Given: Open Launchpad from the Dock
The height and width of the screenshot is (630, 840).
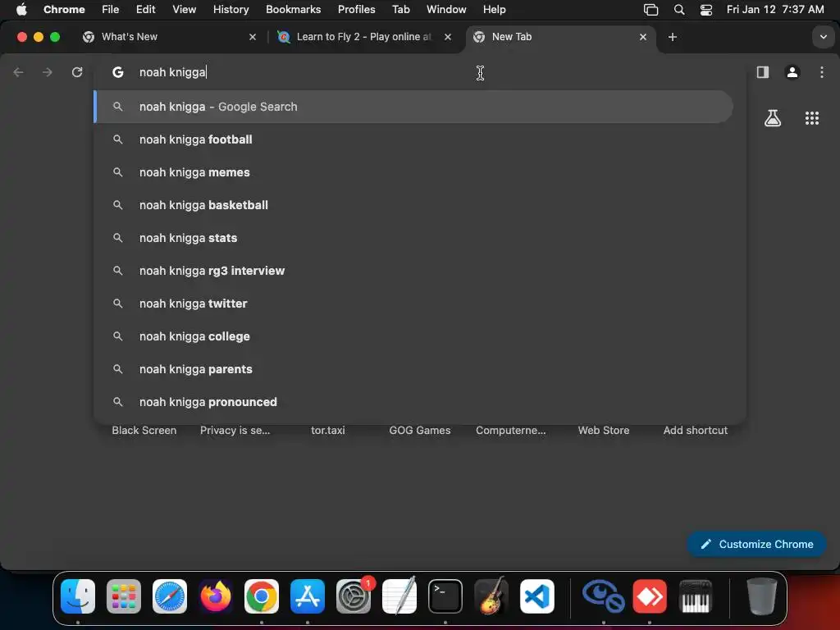Looking at the screenshot, I should click(124, 596).
